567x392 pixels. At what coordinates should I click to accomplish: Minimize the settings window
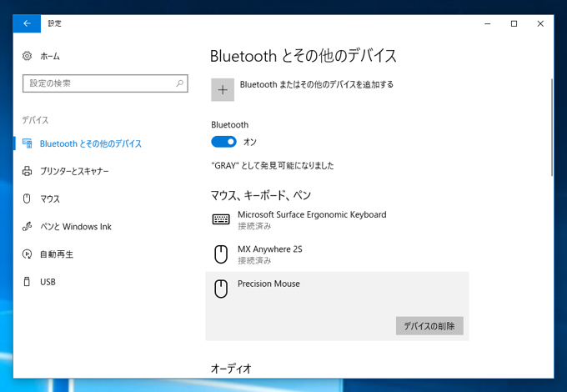(x=488, y=23)
